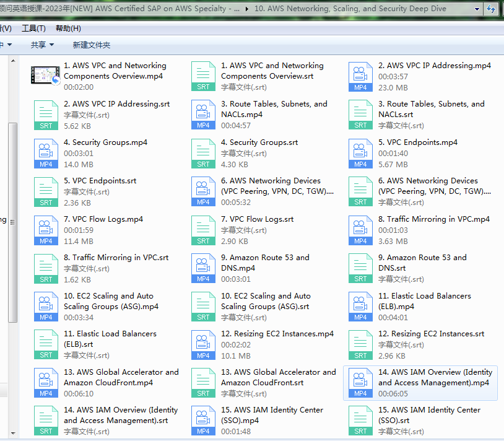The width and height of the screenshot is (504, 441).
Task: Select file name '7. VPC Flow Logs.mp4'
Action: (103, 219)
